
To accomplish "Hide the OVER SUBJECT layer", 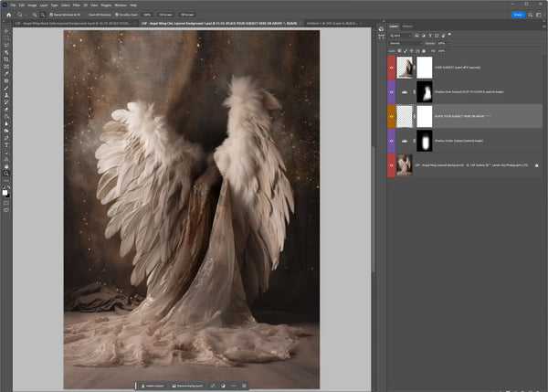I will (x=393, y=68).
